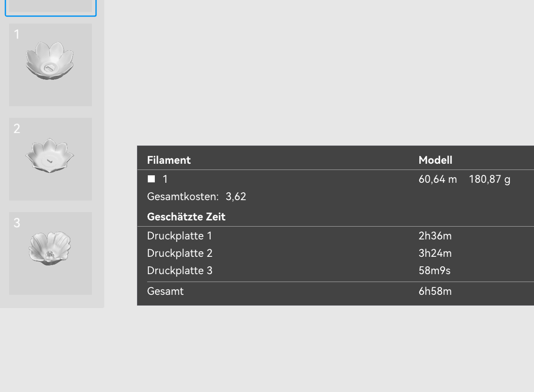This screenshot has width=534, height=392.
Task: Click the Gesamtkosten label
Action: (183, 196)
